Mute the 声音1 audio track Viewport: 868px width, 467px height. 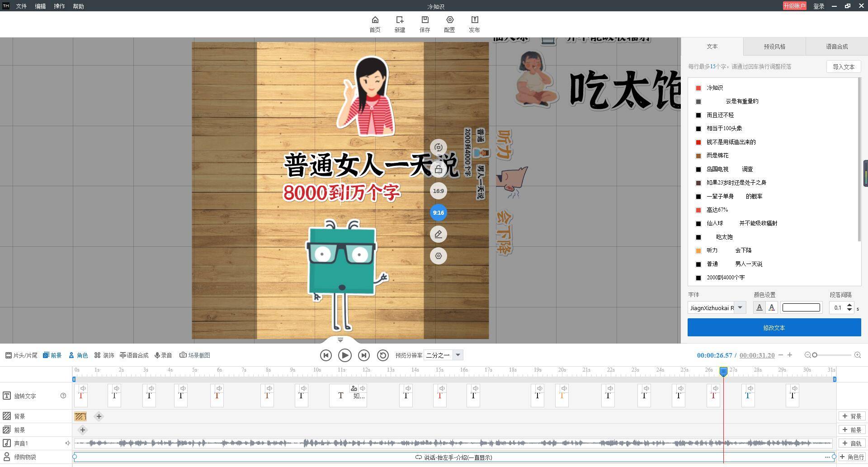coord(67,443)
